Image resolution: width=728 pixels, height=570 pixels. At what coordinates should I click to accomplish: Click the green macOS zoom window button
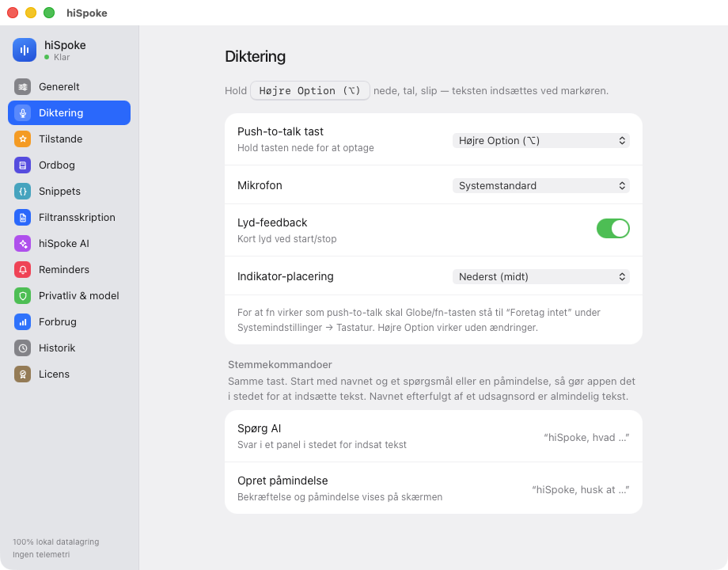click(x=49, y=13)
